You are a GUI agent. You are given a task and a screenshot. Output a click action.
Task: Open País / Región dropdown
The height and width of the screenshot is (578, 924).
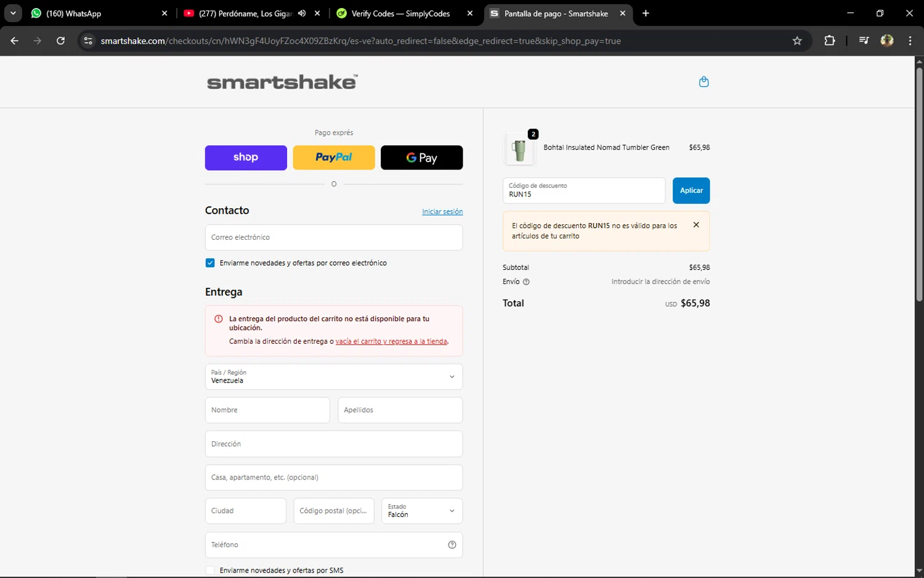click(334, 377)
